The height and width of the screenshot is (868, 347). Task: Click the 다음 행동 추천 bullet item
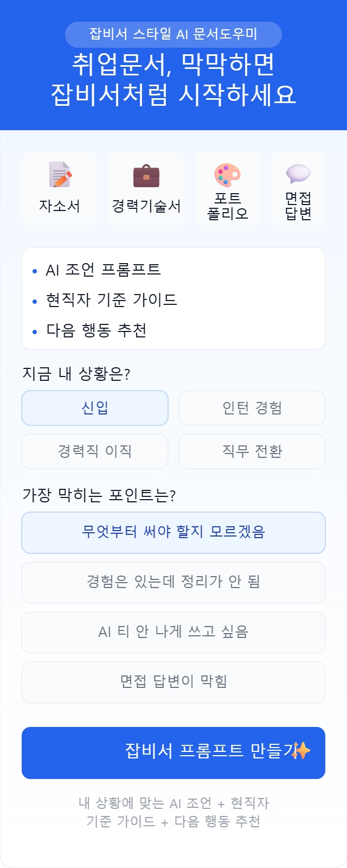[x=96, y=330]
